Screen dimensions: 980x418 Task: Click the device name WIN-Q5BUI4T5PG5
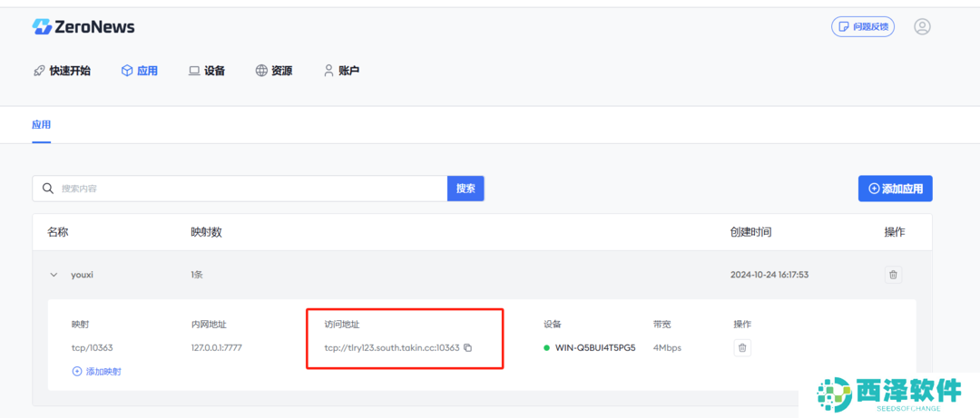[x=595, y=347]
